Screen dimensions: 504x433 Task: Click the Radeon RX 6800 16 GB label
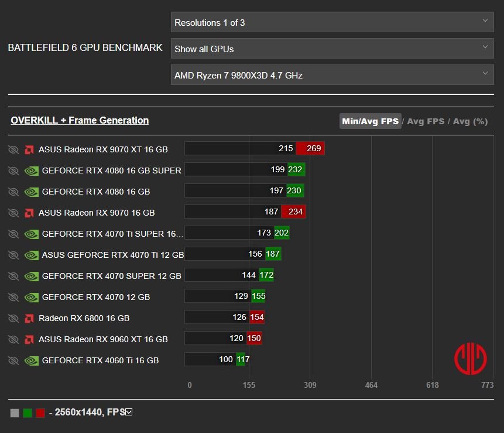(84, 318)
